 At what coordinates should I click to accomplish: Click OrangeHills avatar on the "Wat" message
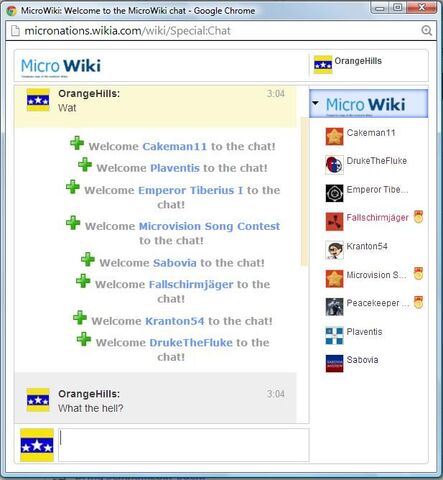coord(38,100)
